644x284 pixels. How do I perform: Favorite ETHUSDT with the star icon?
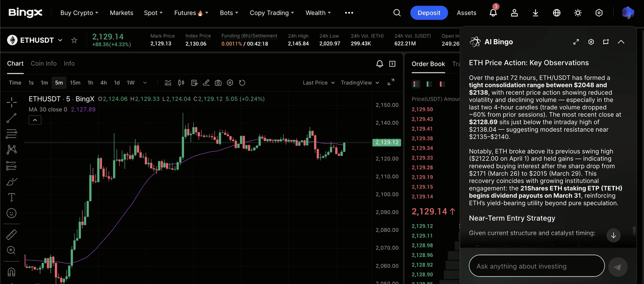[74, 40]
